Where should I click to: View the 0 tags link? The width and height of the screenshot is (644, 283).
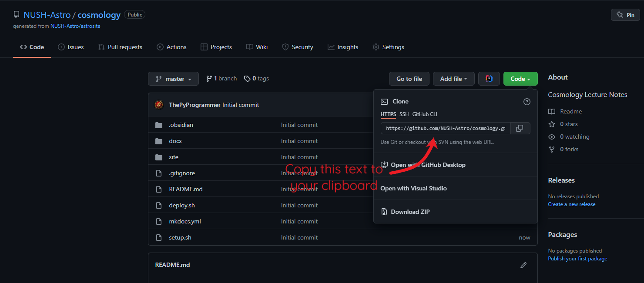(x=256, y=79)
